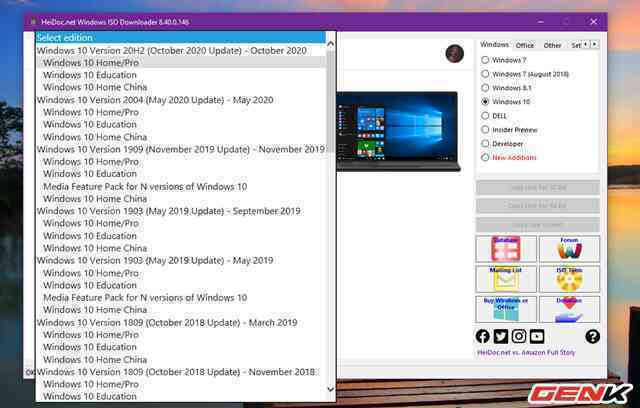Click the Version 20H2 October 2020 header

point(181,50)
